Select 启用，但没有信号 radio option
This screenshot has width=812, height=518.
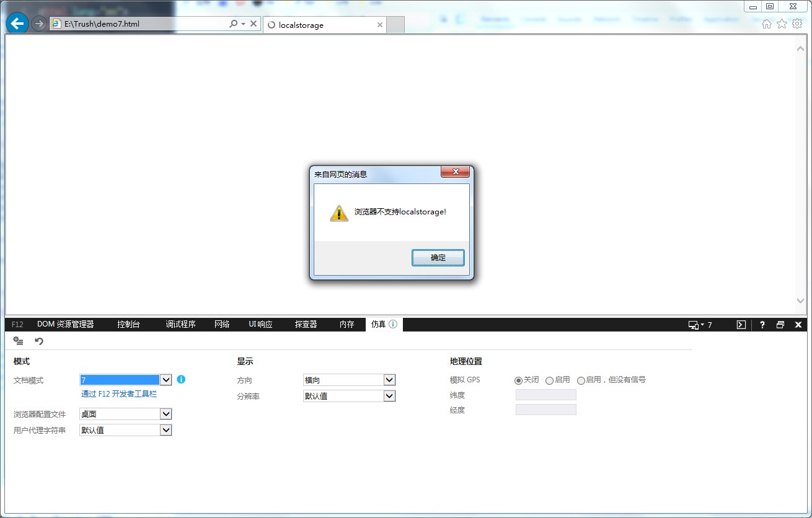[x=581, y=380]
